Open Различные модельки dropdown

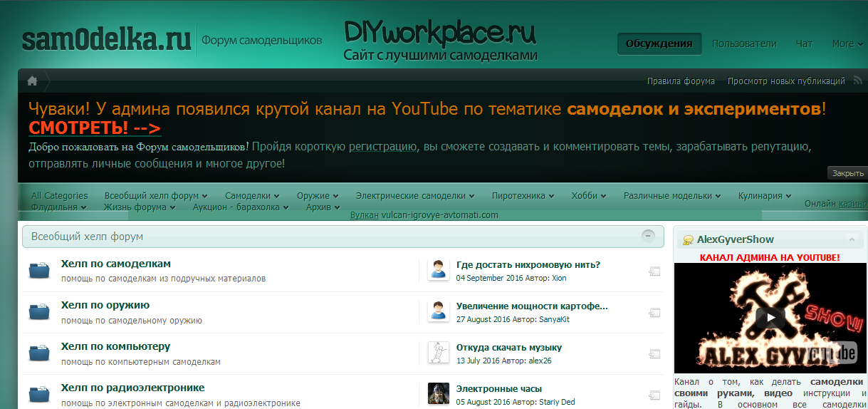[x=672, y=195]
